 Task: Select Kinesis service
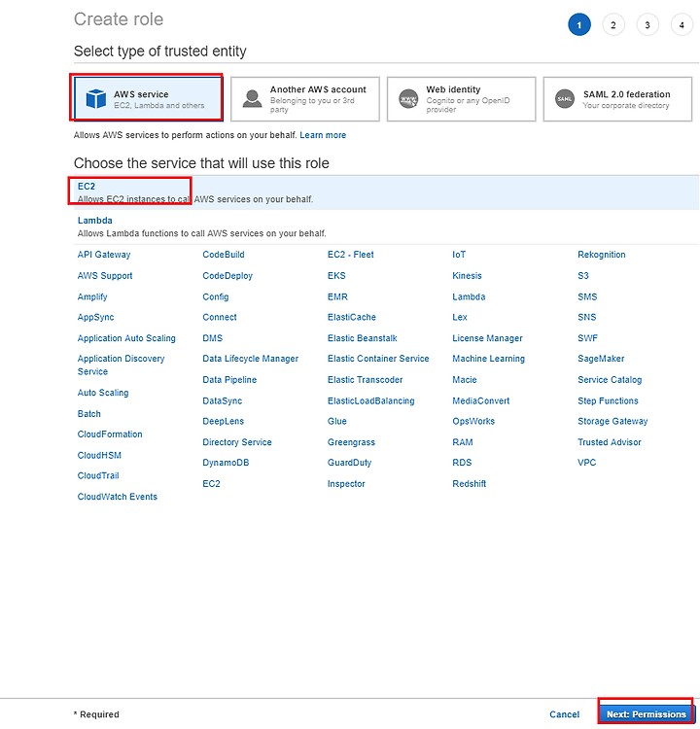(x=467, y=276)
